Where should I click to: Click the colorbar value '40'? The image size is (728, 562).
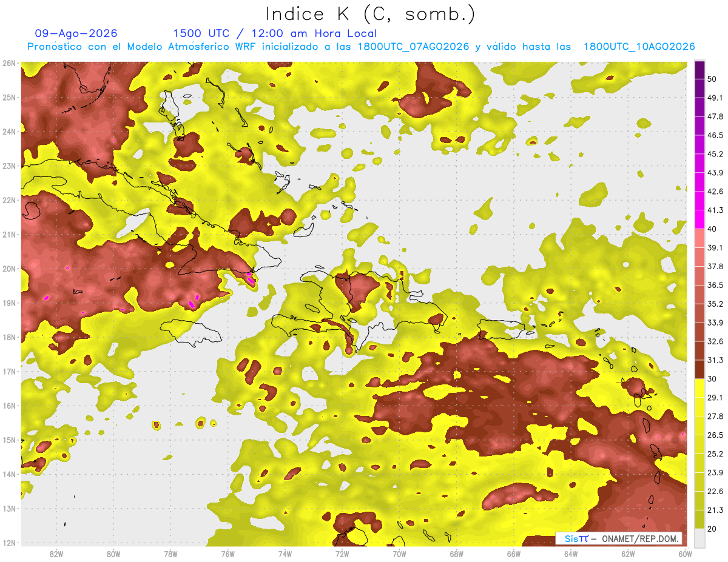(713, 229)
